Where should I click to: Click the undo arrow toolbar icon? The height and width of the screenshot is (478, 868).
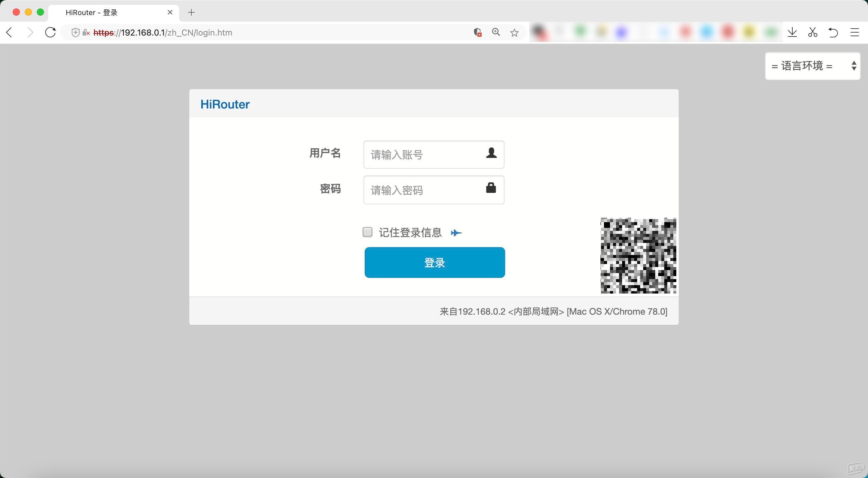(x=833, y=32)
